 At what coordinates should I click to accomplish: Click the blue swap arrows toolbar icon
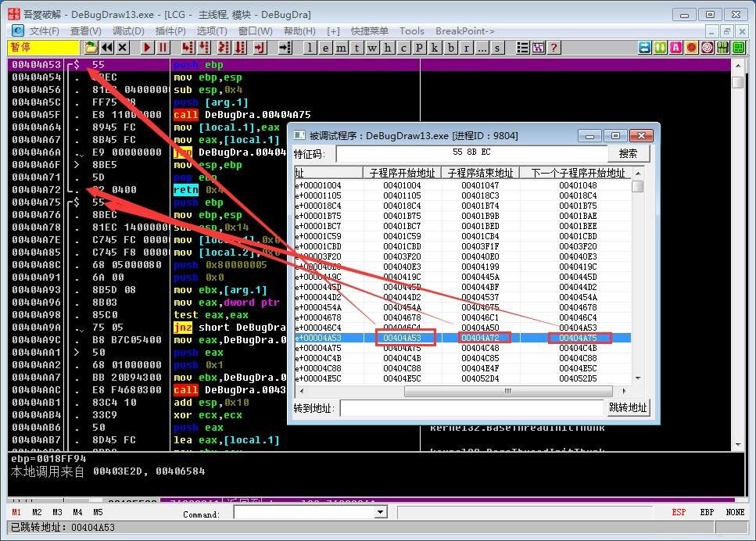point(645,47)
